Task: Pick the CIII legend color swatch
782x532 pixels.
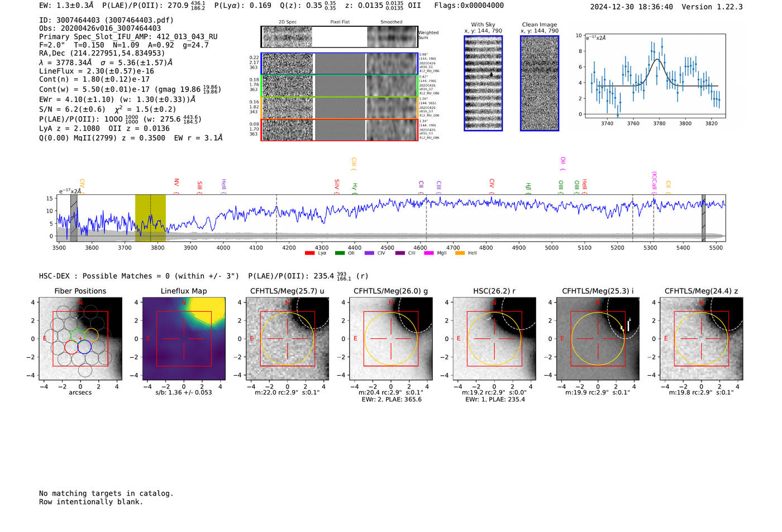Action: point(400,253)
